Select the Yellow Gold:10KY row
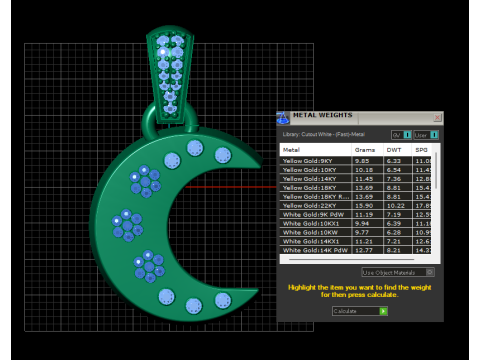The width and height of the screenshot is (480, 360). (355, 170)
